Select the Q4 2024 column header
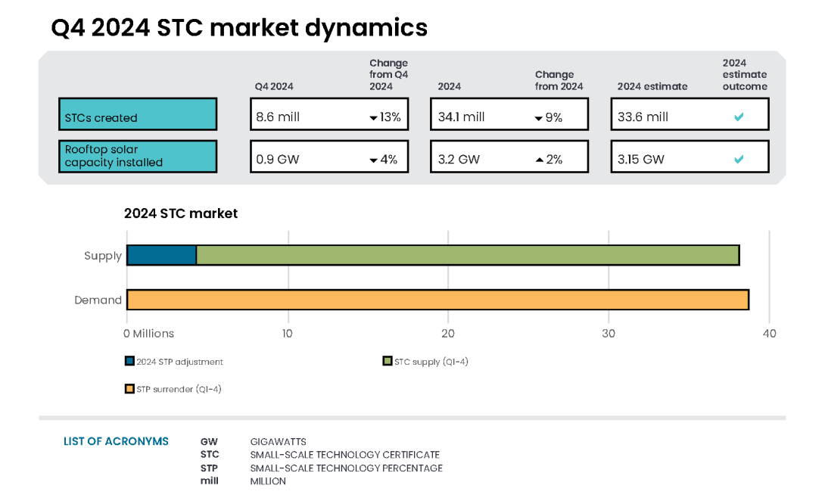 coord(274,86)
